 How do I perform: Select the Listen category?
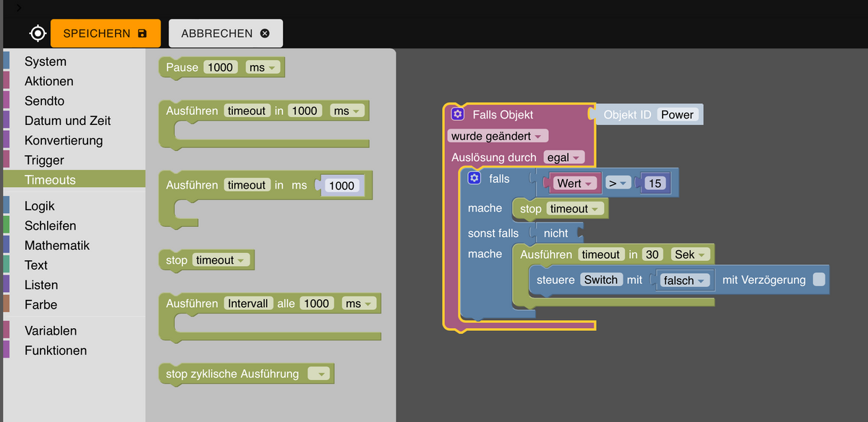(74, 285)
